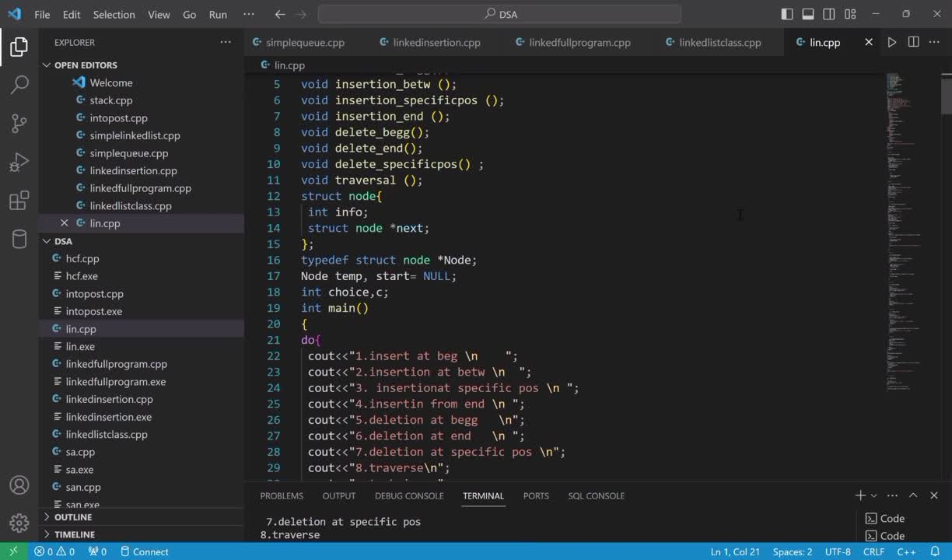Open hcf.cpp in the DSA folder
This screenshot has width=952, height=560.
pos(82,258)
